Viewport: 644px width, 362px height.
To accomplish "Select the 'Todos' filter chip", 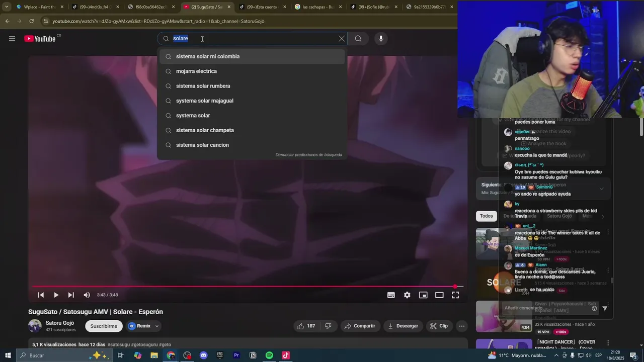I will tap(487, 216).
